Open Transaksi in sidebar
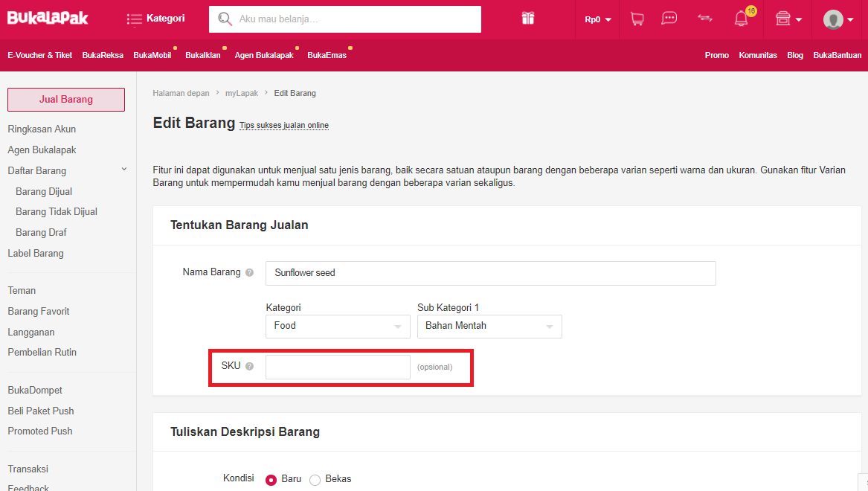Image resolution: width=868 pixels, height=491 pixels. (x=28, y=469)
